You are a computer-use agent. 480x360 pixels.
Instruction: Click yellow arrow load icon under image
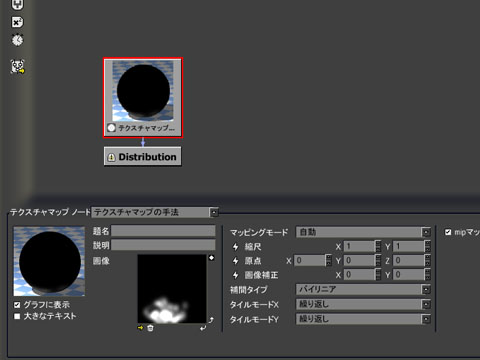(140, 328)
